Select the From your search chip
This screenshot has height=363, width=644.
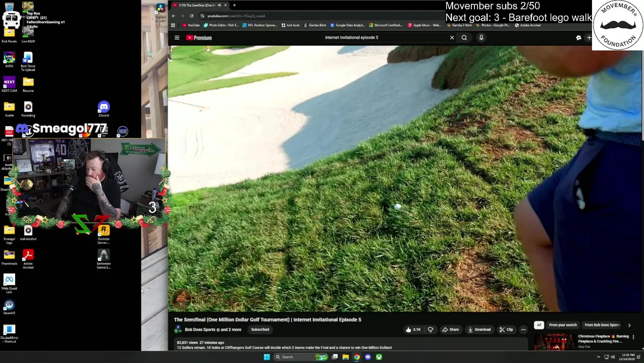tap(563, 325)
